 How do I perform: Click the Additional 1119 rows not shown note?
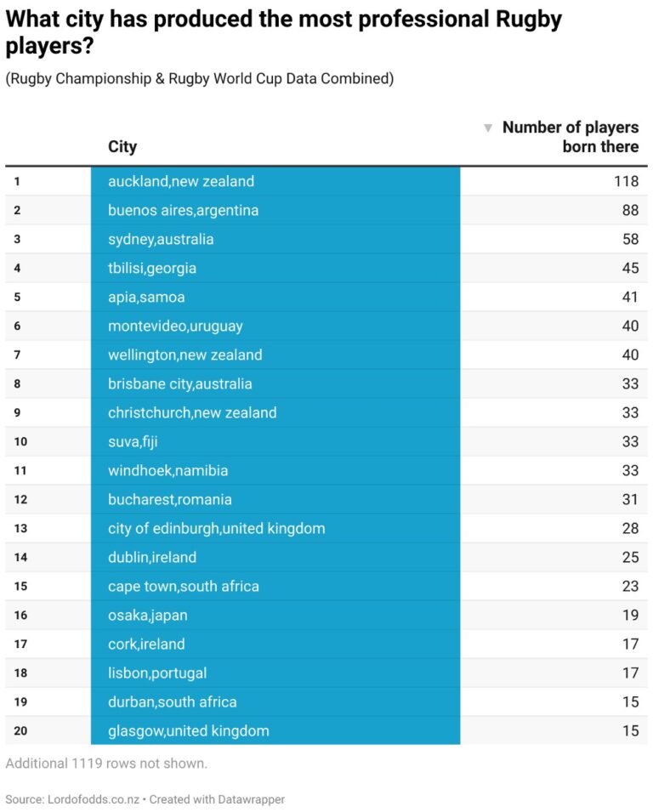(x=106, y=764)
